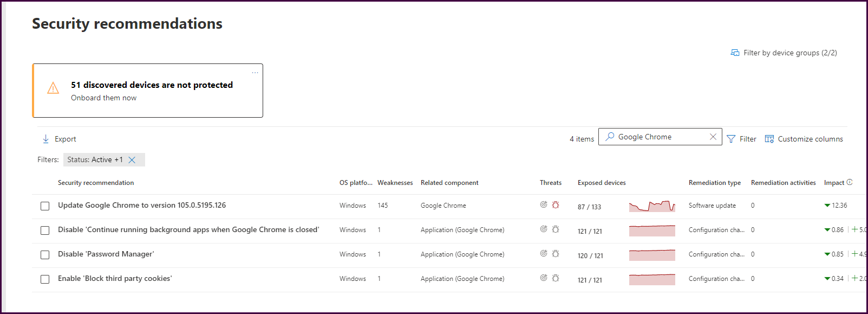868x314 pixels.
Task: Sort by the Remediation type column header
Action: [714, 183]
